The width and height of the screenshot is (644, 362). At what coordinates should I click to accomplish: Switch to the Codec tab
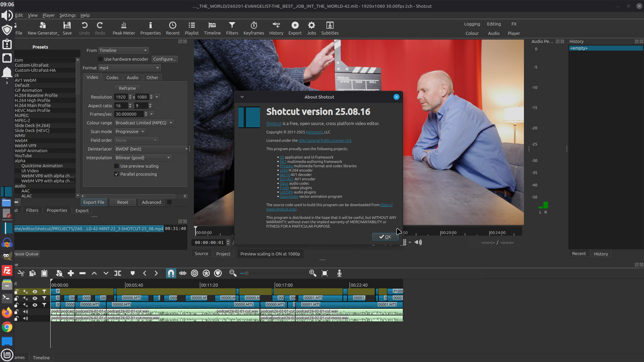tap(112, 78)
